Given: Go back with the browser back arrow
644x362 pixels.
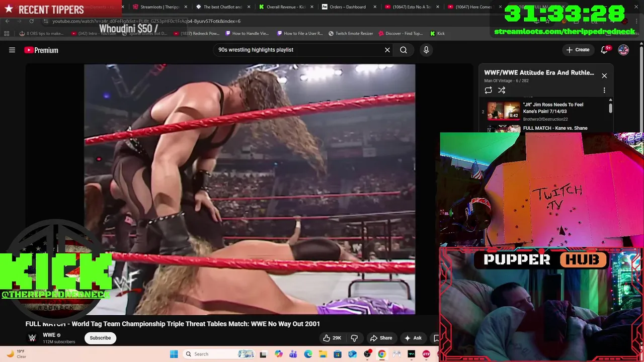Looking at the screenshot, I should pyautogui.click(x=7, y=21).
